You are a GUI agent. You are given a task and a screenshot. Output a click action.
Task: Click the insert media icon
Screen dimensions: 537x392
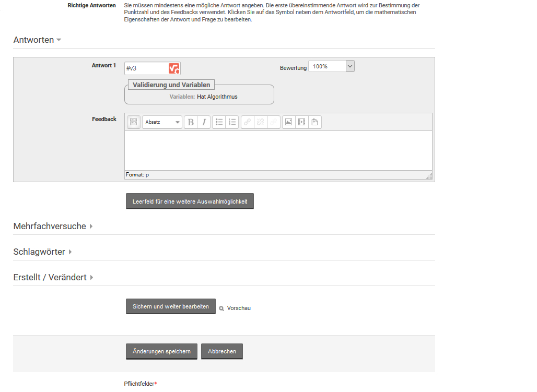coord(301,122)
